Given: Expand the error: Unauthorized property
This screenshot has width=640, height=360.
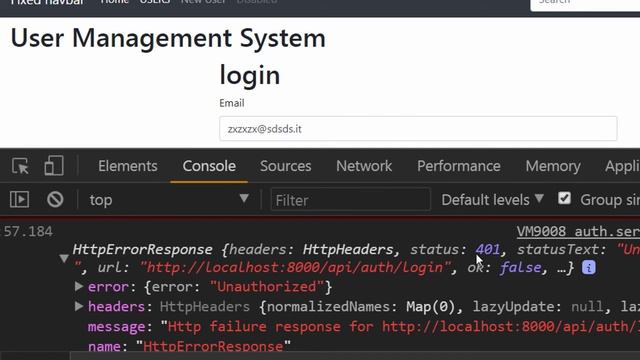Looking at the screenshot, I should click(79, 286).
